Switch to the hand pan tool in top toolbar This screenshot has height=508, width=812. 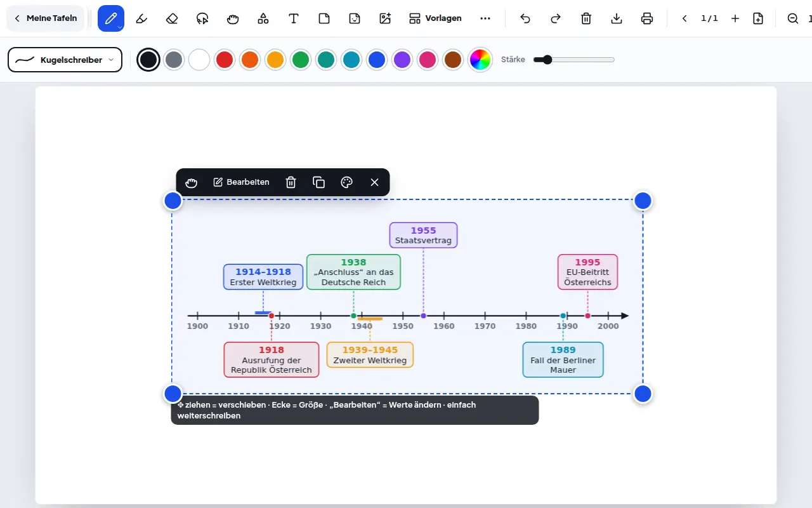(x=233, y=18)
